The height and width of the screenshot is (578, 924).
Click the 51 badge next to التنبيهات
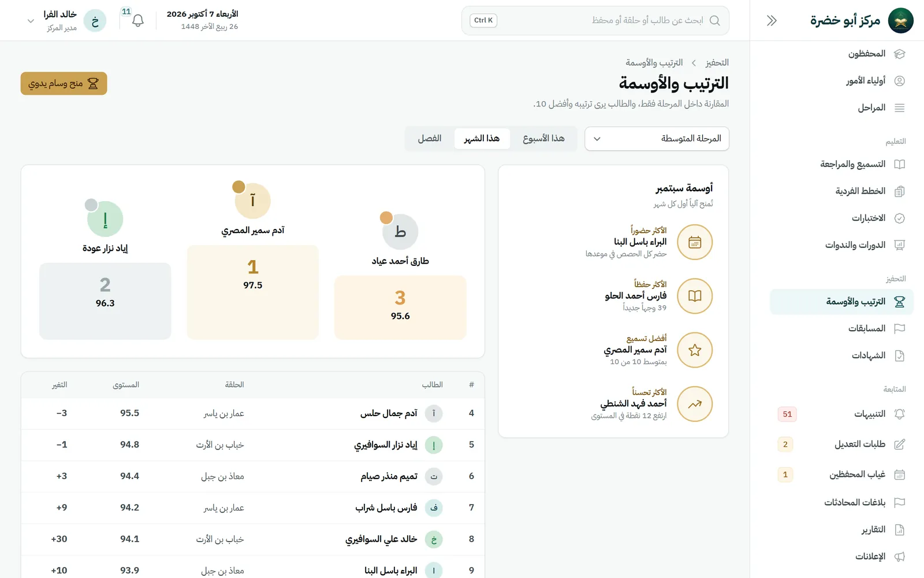(x=787, y=414)
